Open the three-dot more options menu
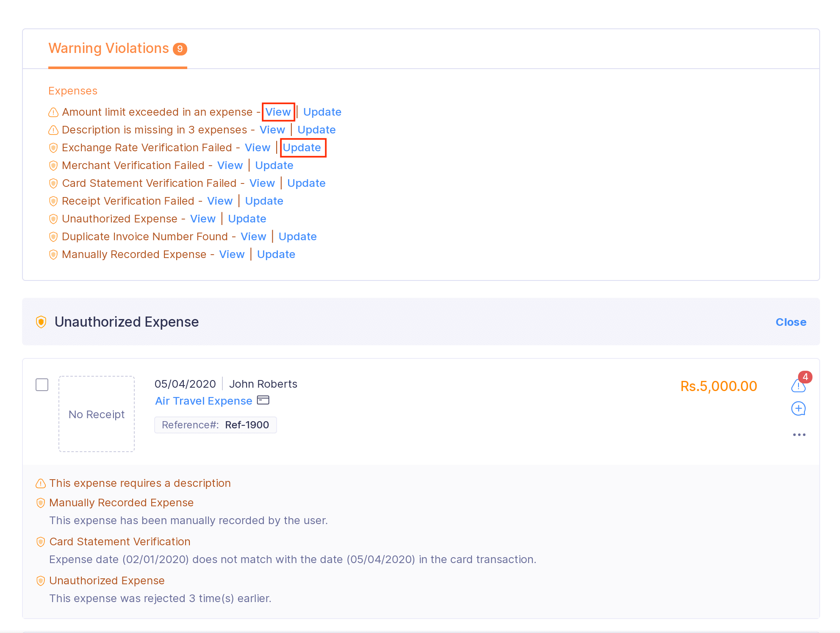 click(x=799, y=435)
